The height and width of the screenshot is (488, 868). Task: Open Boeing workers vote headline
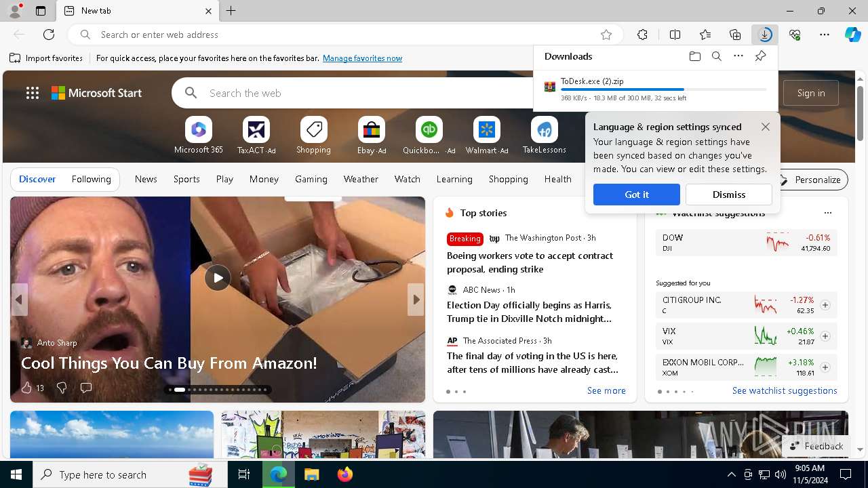pos(530,262)
